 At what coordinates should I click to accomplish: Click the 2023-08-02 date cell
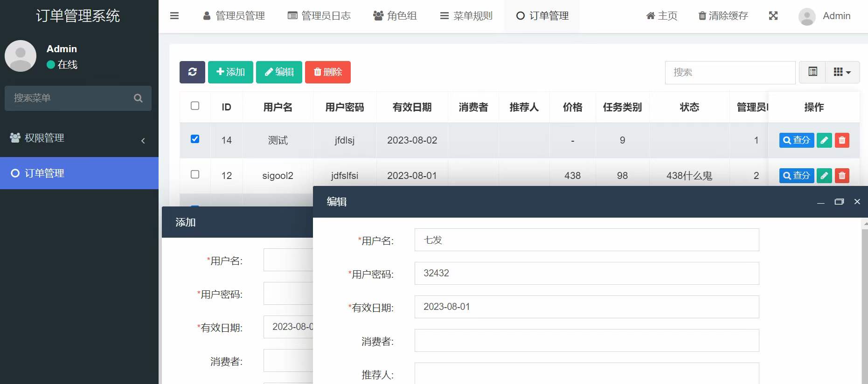point(412,140)
